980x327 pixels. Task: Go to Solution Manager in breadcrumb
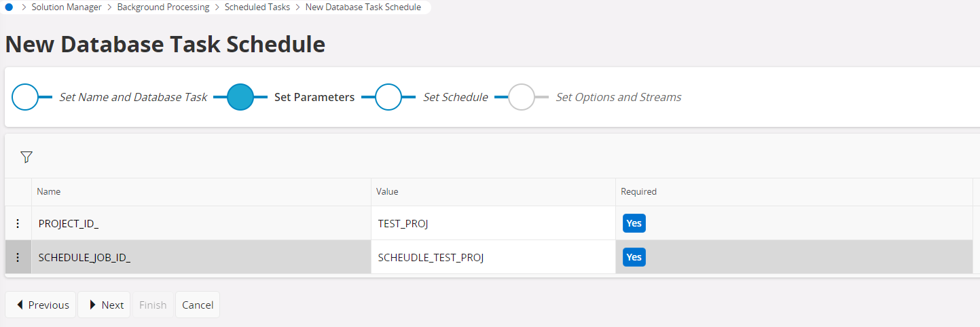67,7
